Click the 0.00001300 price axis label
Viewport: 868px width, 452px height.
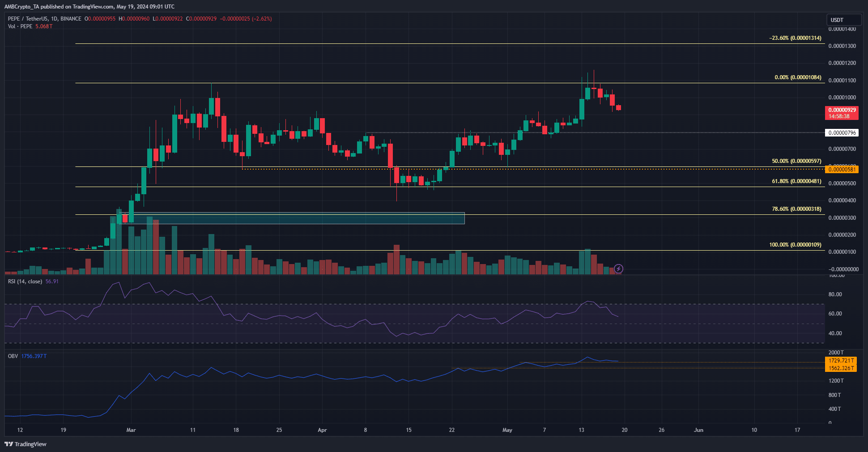click(842, 46)
